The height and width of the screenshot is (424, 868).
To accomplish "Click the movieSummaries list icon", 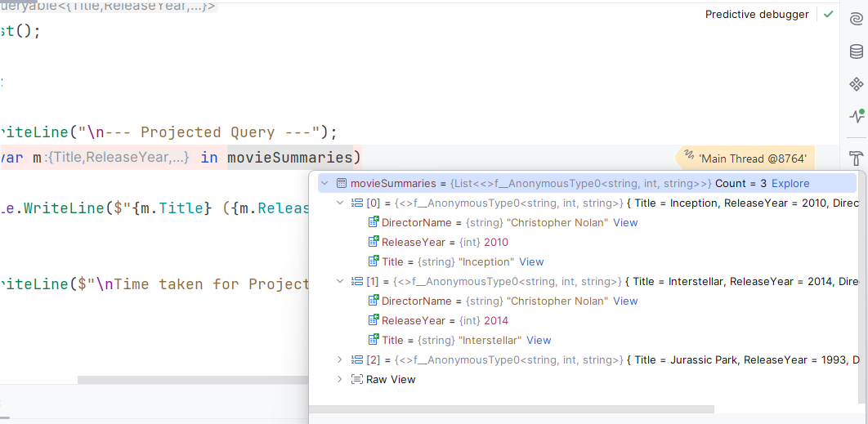I will pos(342,183).
